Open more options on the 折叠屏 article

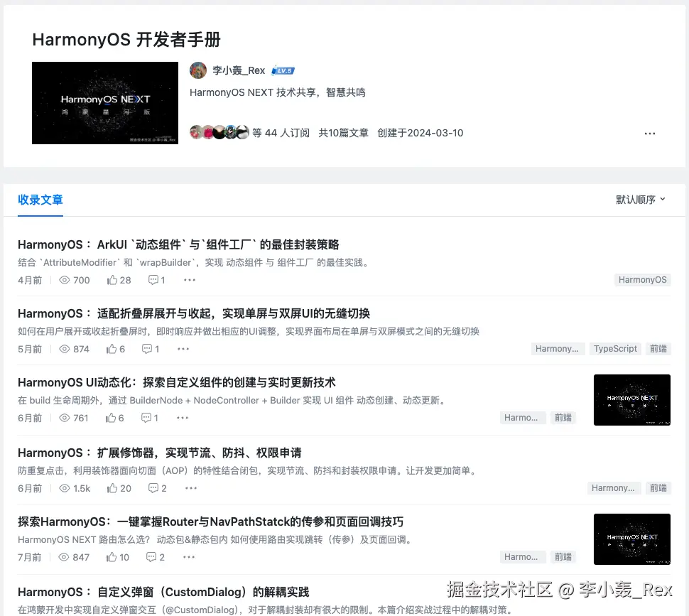[x=183, y=349]
